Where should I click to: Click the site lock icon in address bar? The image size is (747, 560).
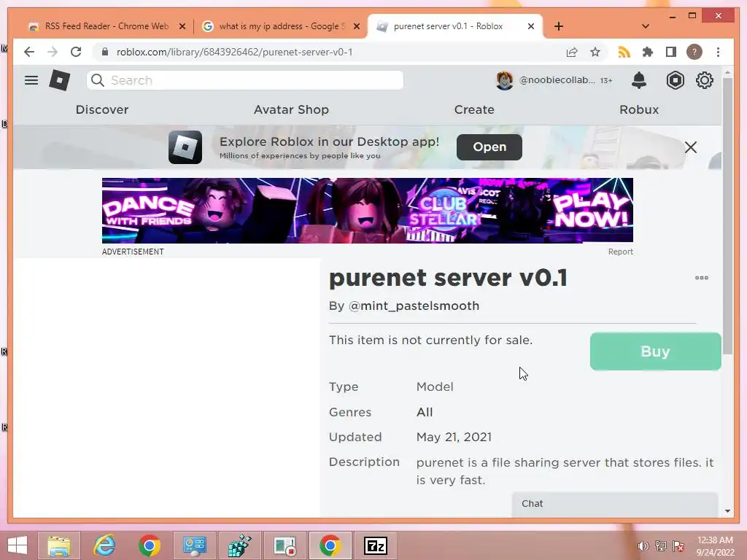[x=105, y=52]
